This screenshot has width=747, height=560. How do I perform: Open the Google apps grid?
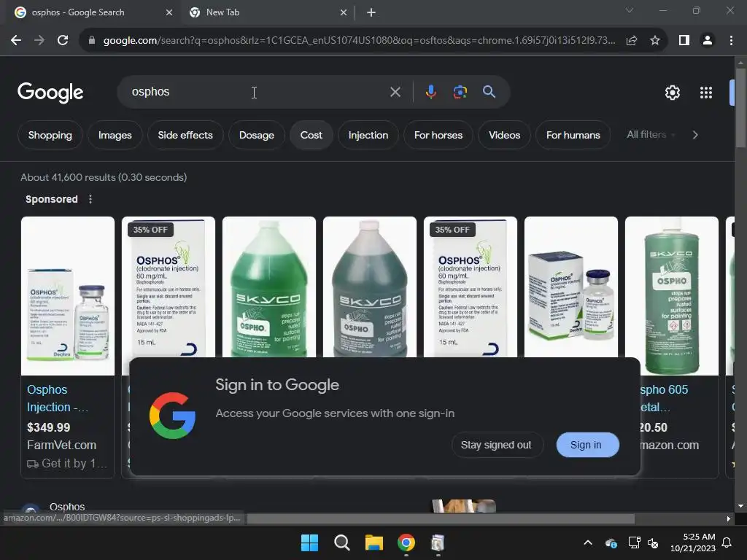(x=705, y=93)
